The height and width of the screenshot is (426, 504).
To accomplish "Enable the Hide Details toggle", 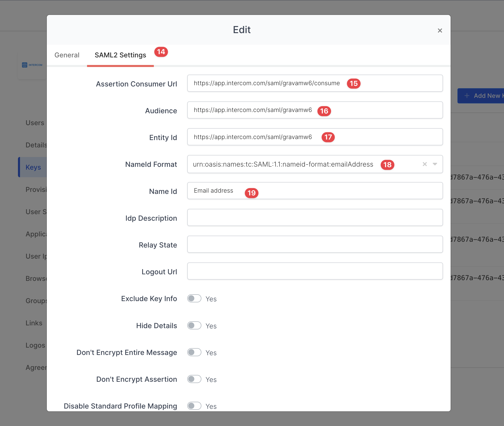I will (194, 325).
